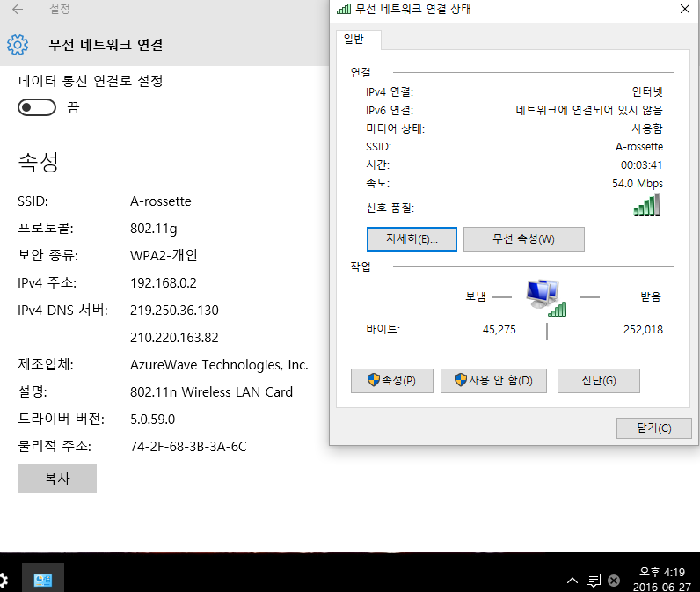
Task: Open the Action Center notification icon
Action: [594, 580]
